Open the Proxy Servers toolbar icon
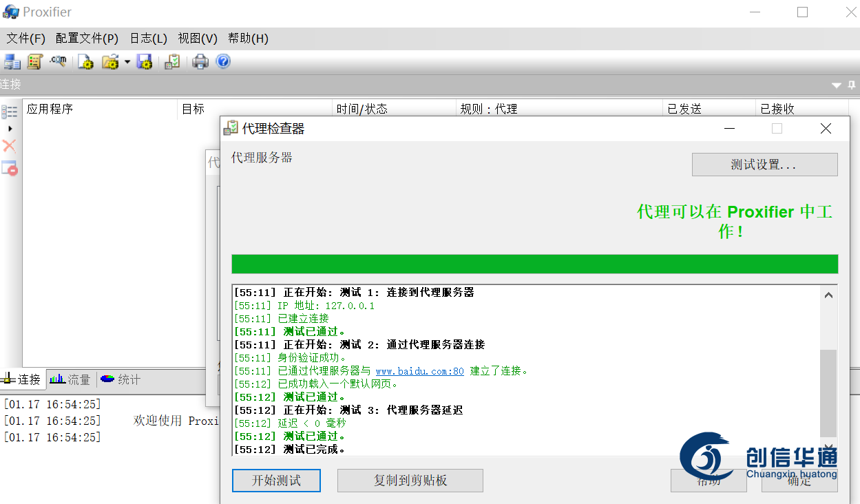 coord(12,62)
